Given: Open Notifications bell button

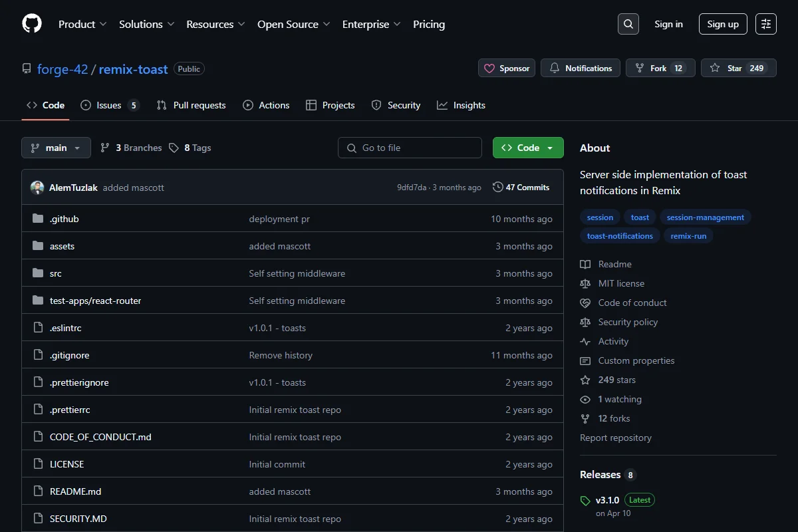Looking at the screenshot, I should click(581, 68).
